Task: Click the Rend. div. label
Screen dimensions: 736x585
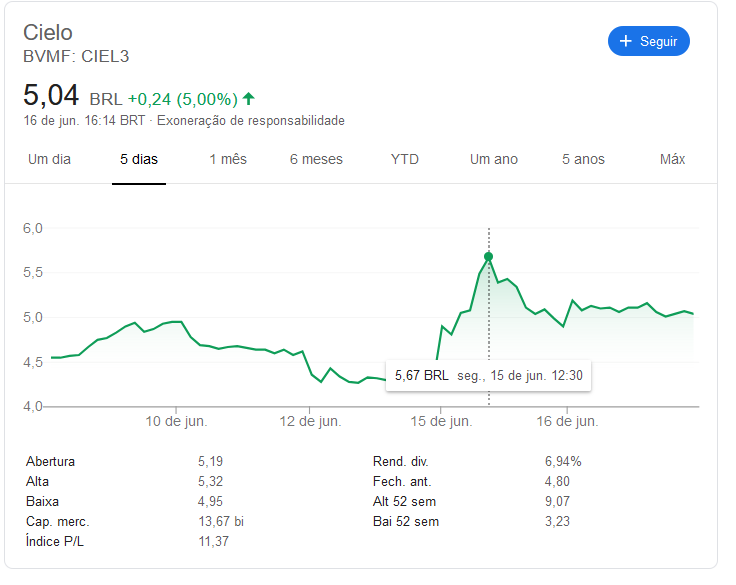Action: click(x=400, y=462)
